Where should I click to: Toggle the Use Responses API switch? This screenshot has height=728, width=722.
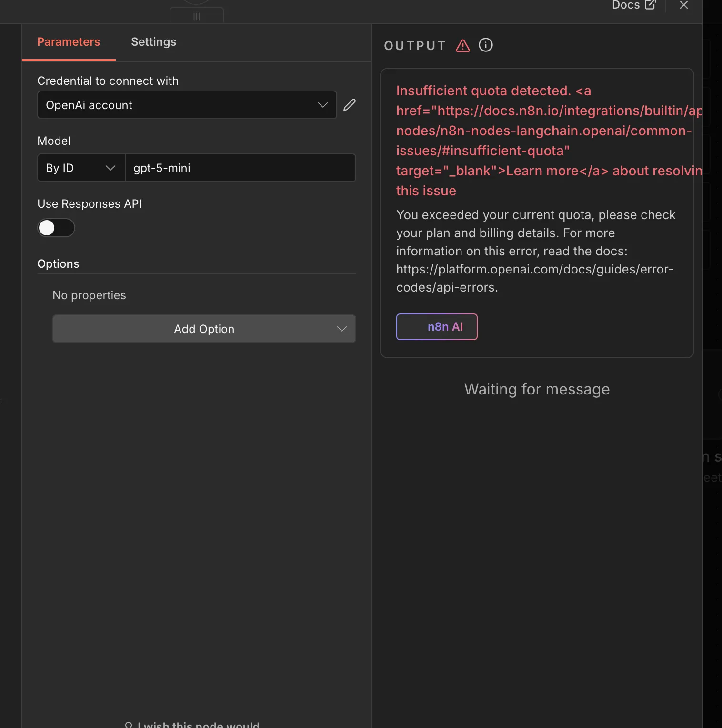tap(56, 228)
